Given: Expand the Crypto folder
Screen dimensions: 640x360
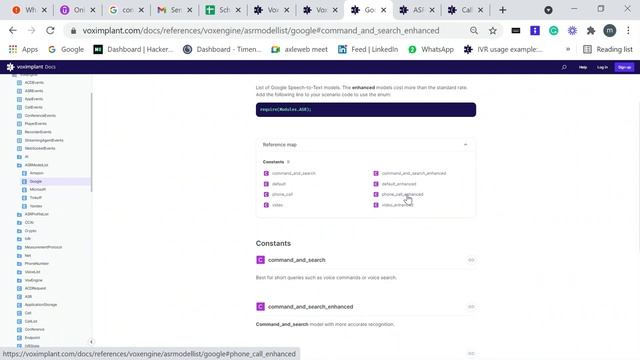Looking at the screenshot, I should point(19,231).
